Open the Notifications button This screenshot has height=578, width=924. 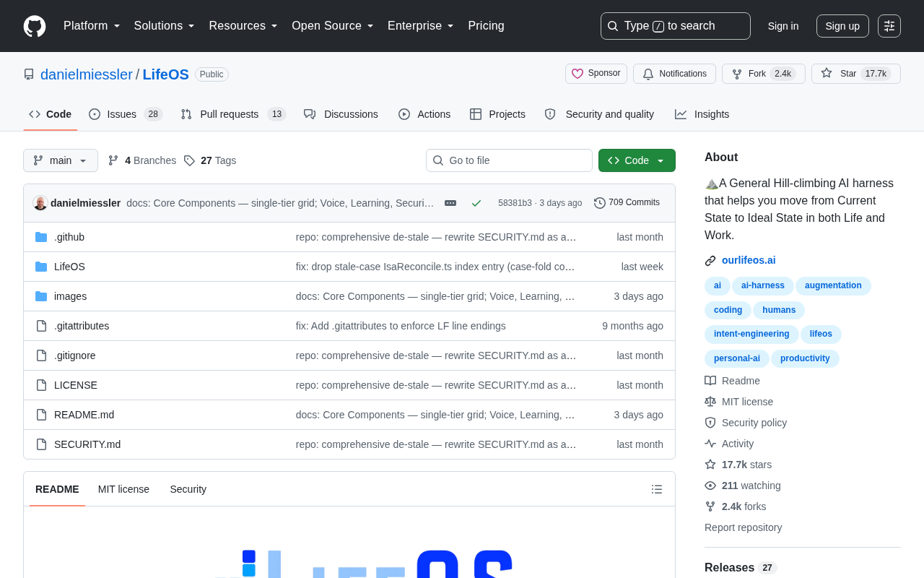(x=674, y=74)
